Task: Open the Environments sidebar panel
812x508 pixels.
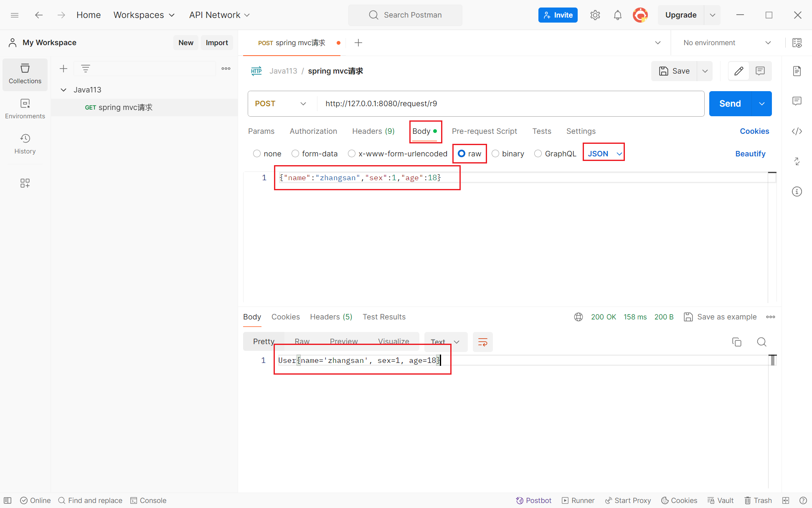Action: (x=25, y=109)
